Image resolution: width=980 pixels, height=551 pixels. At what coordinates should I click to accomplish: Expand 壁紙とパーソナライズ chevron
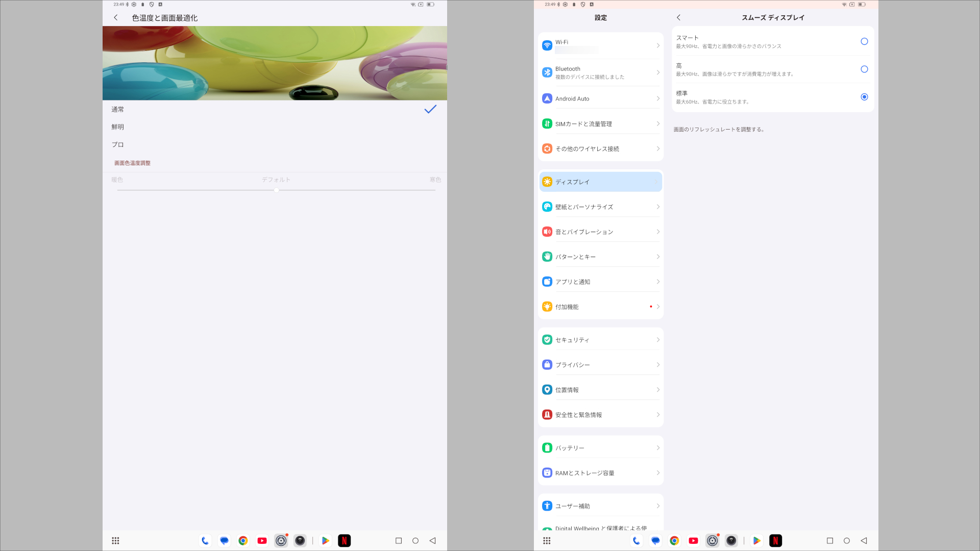point(658,207)
